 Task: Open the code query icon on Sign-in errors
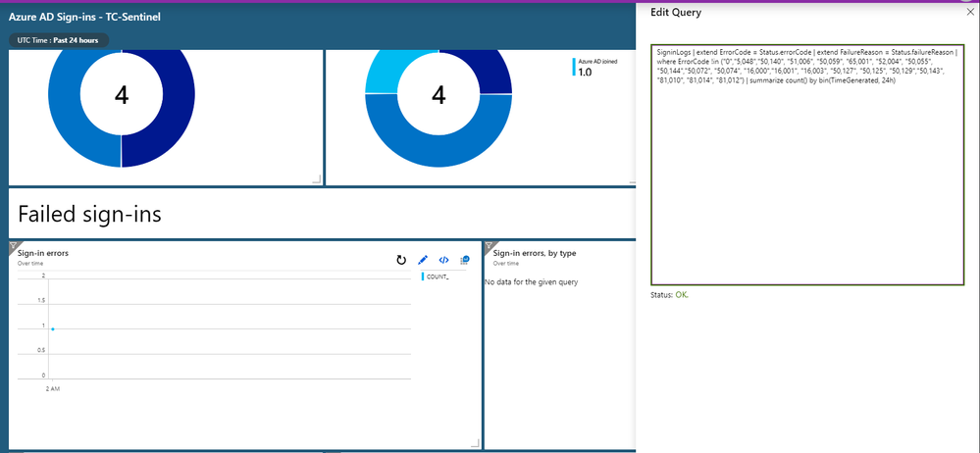443,260
